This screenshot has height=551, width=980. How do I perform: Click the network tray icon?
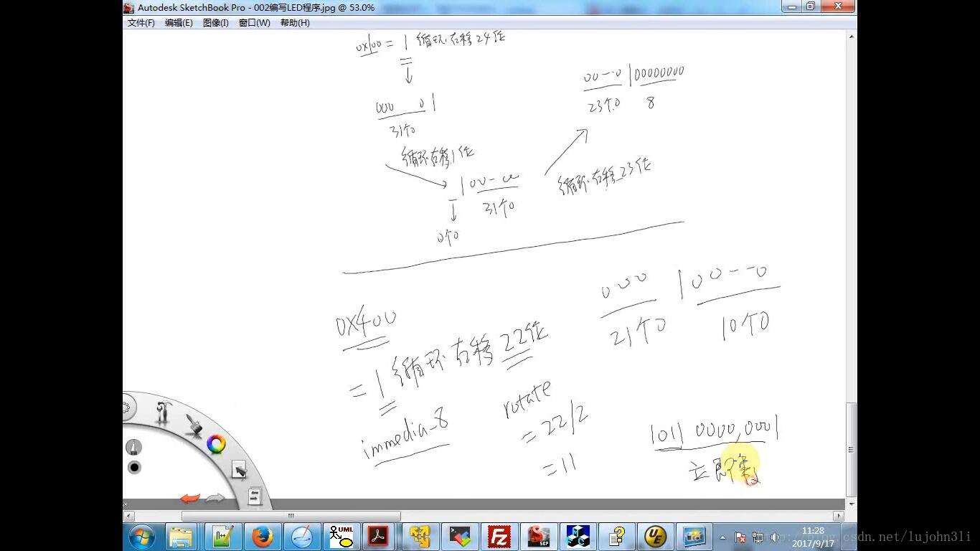tap(758, 537)
